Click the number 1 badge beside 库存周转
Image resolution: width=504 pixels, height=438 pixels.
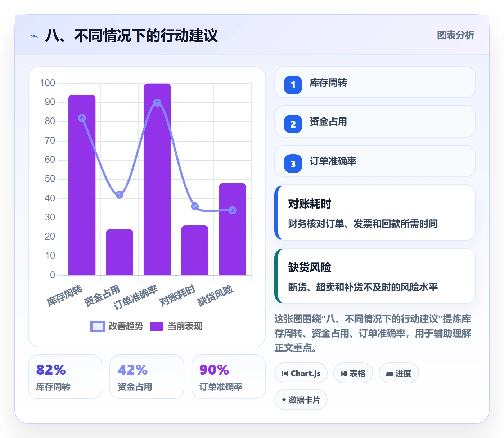tap(293, 85)
